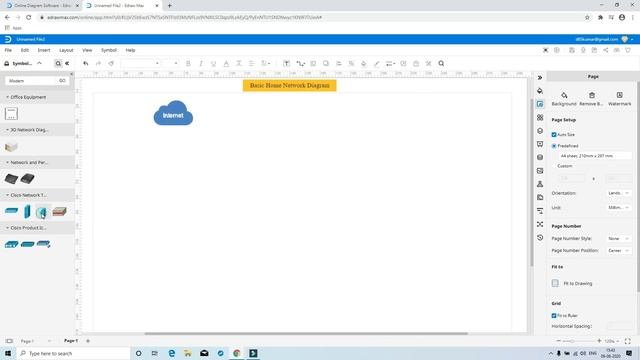The width and height of the screenshot is (640, 360).
Task: Open the toolbar magnifier search icon
Action: click(x=441, y=64)
